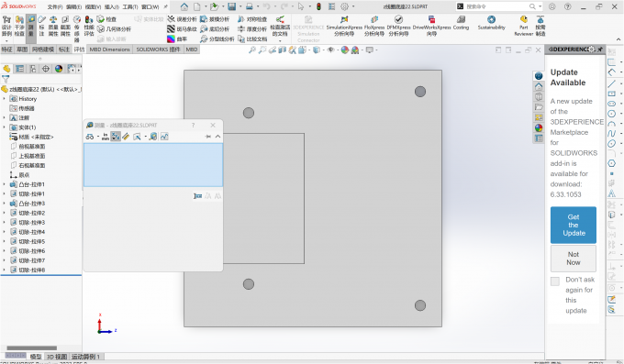Expand the 实体(1) solid bodies node
Image resolution: width=624 pixels, height=364 pixels.
tap(5, 127)
